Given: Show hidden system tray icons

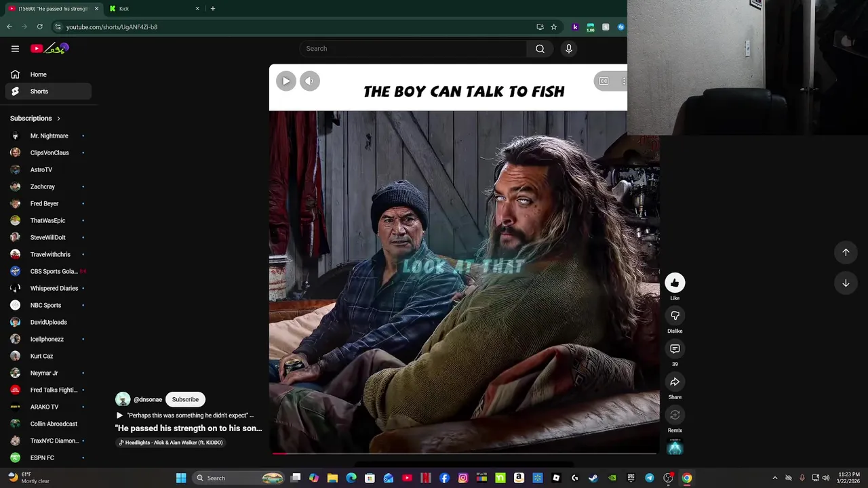Looking at the screenshot, I should 775,478.
